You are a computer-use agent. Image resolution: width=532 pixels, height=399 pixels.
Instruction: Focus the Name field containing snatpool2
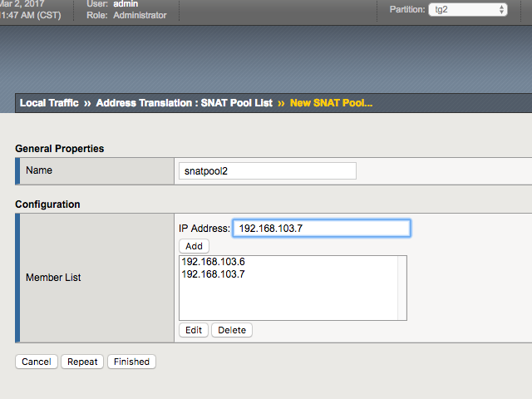(268, 170)
